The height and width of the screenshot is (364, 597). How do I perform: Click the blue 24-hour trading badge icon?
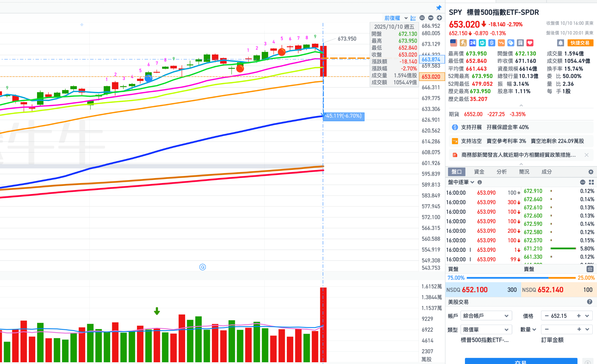tap(473, 43)
